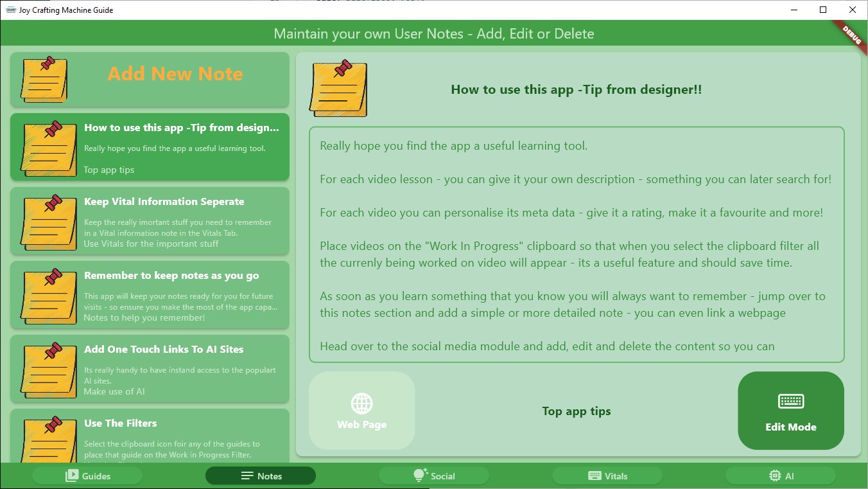Screen dimensions: 868x489
Task: Click the Guides play icon in bottom bar
Action: click(x=72, y=476)
